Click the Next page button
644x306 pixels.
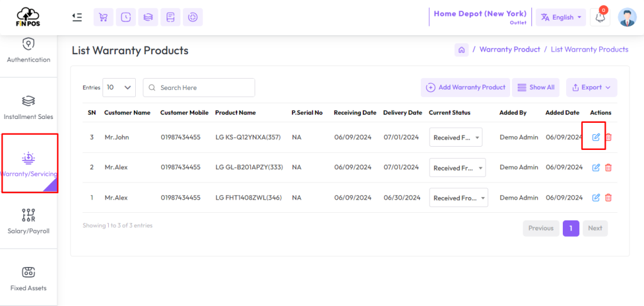595,229
